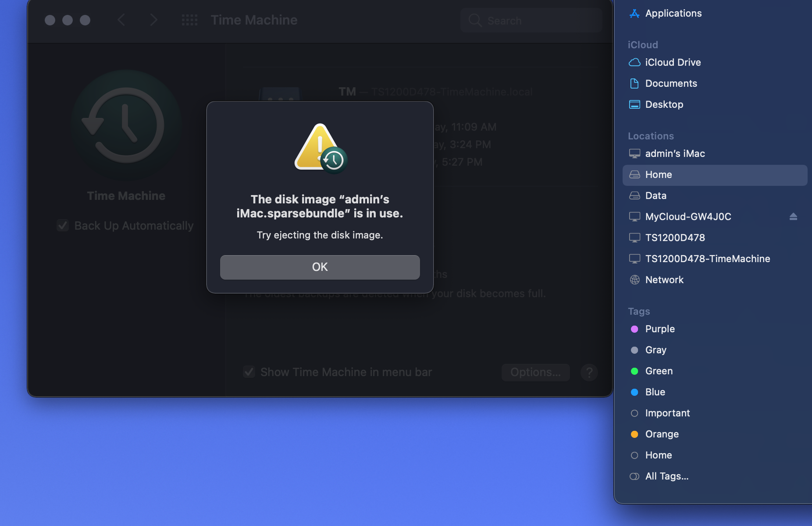Screen dimensions: 812x526
Task: Click the admin's iMac computer icon
Action: pos(634,153)
